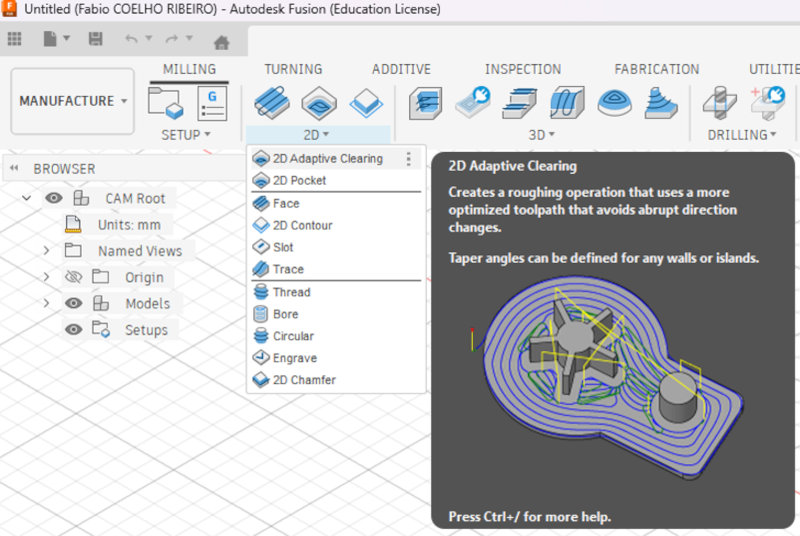
Task: Open the Redo history dropdown arrow
Action: click(189, 38)
